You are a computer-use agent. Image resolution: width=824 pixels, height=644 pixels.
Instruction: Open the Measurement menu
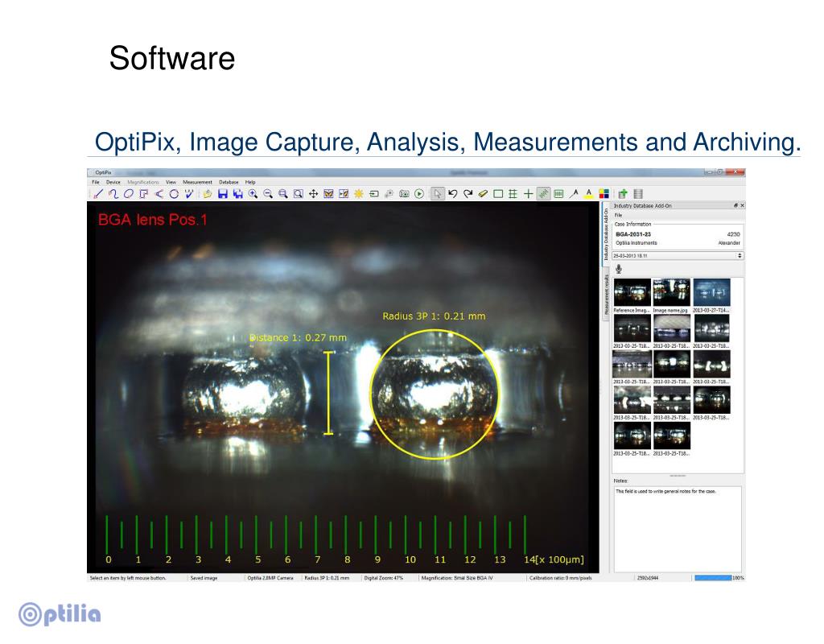(x=198, y=183)
